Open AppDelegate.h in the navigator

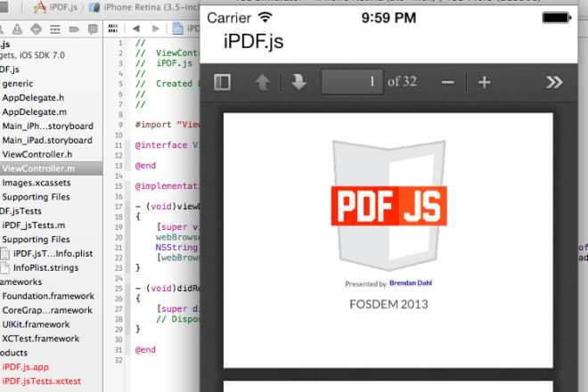[33, 98]
